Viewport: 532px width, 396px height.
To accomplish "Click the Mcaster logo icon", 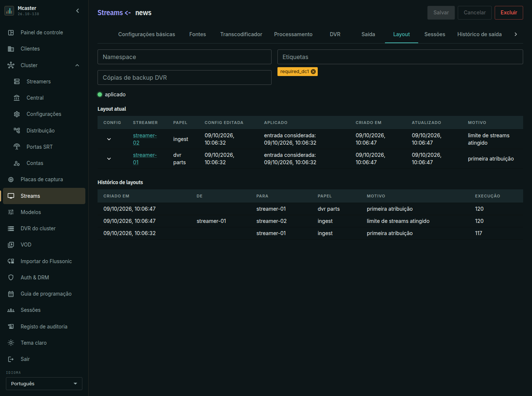I will click(x=9, y=11).
